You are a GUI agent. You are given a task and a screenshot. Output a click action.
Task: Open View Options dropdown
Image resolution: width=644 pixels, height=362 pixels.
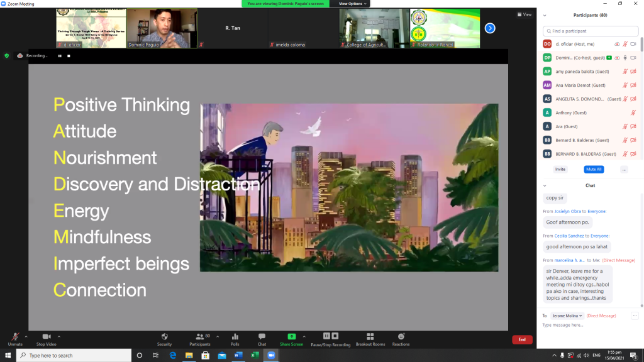(352, 4)
